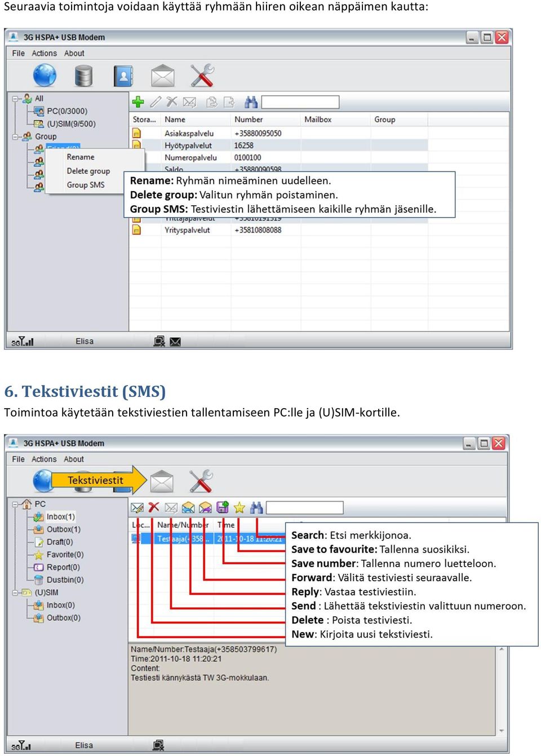Sort contacts by Name column header

coord(175,120)
